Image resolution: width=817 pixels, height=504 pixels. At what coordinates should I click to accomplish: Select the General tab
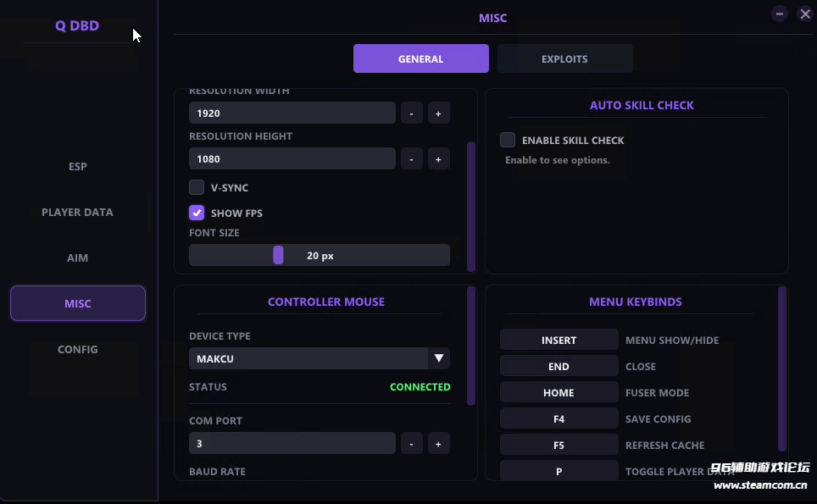(x=421, y=58)
